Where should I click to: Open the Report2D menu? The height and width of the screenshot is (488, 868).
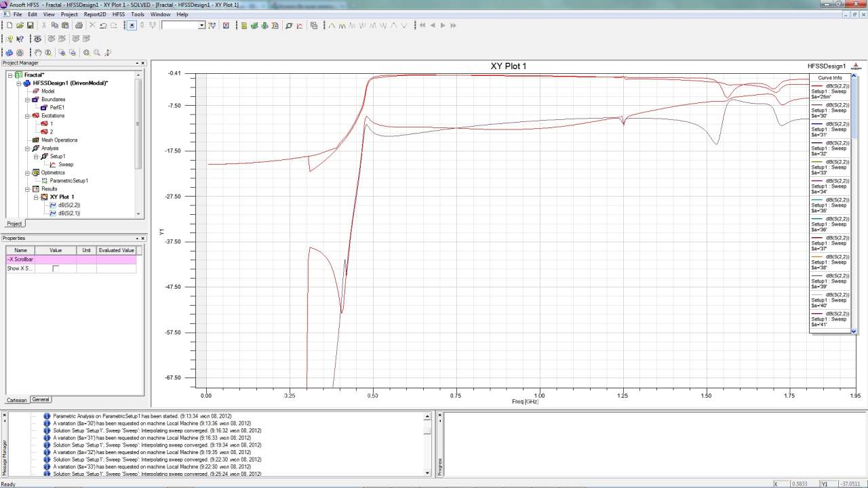pos(94,14)
